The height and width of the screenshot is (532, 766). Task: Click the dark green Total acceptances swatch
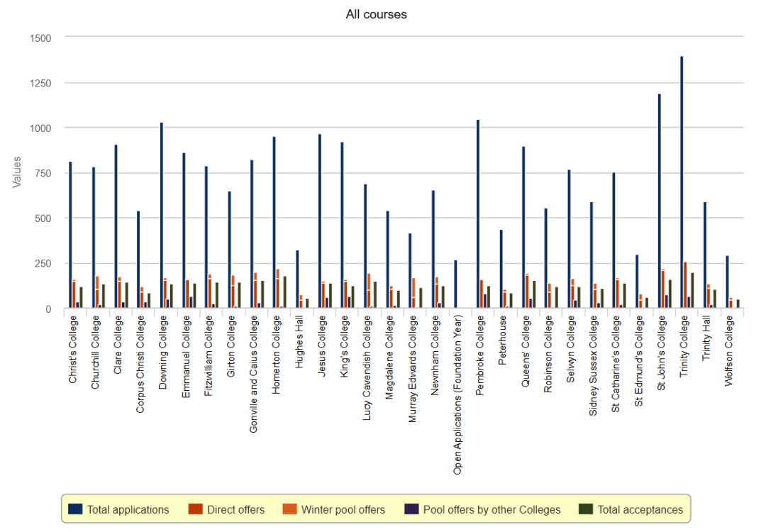coord(586,509)
